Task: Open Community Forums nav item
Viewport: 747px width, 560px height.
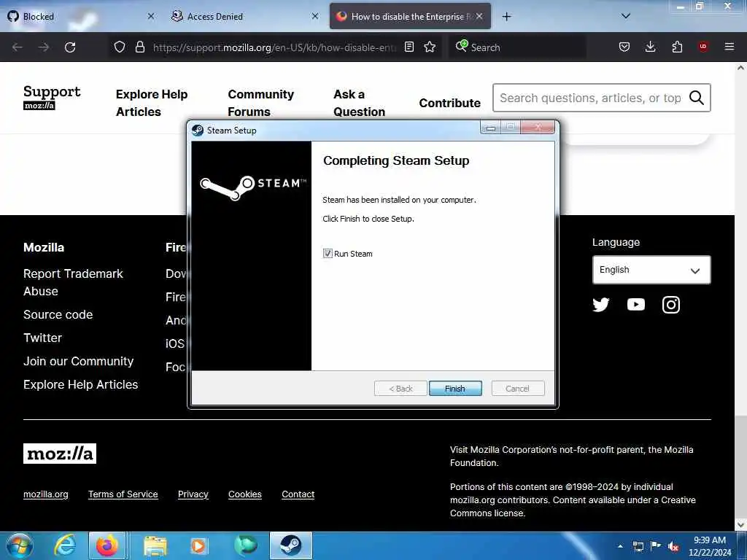Action: [x=260, y=103]
